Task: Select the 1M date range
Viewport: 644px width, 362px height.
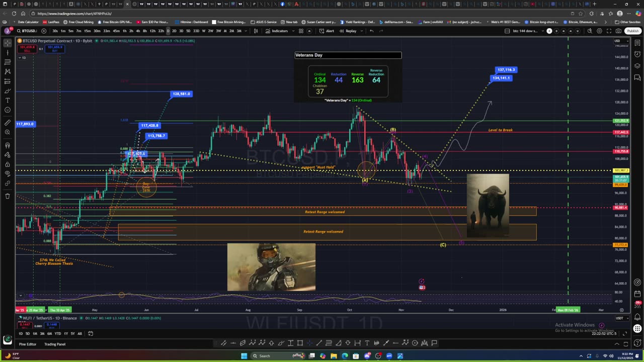Action: click(34, 333)
